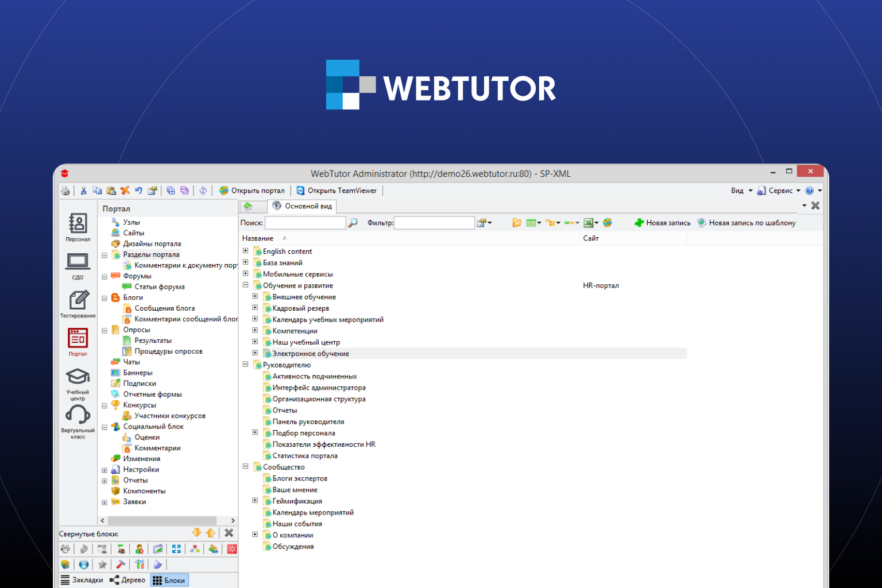Collapse the Блоги tree node
Image resolution: width=882 pixels, height=588 pixels.
pos(105,298)
